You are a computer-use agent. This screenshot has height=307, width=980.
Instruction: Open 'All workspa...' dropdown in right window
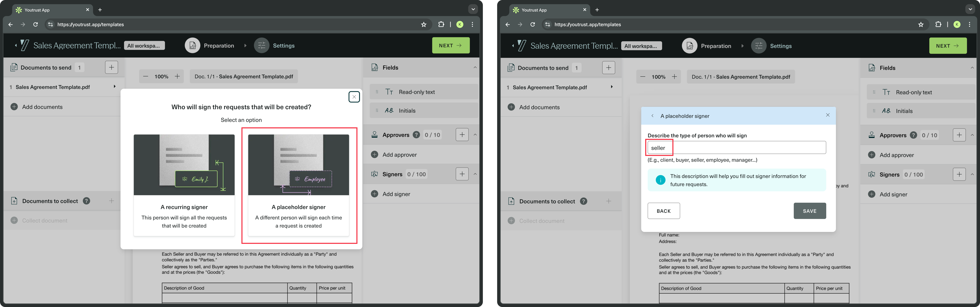click(x=641, y=46)
